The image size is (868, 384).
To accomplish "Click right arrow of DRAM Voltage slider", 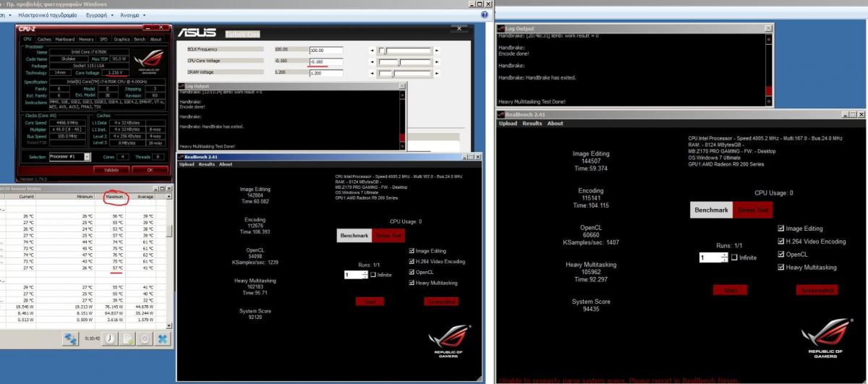I will [436, 74].
